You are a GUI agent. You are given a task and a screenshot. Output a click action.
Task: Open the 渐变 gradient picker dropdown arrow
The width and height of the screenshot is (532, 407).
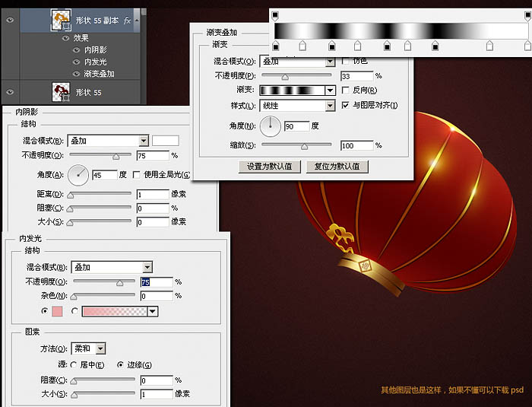pyautogui.click(x=330, y=91)
